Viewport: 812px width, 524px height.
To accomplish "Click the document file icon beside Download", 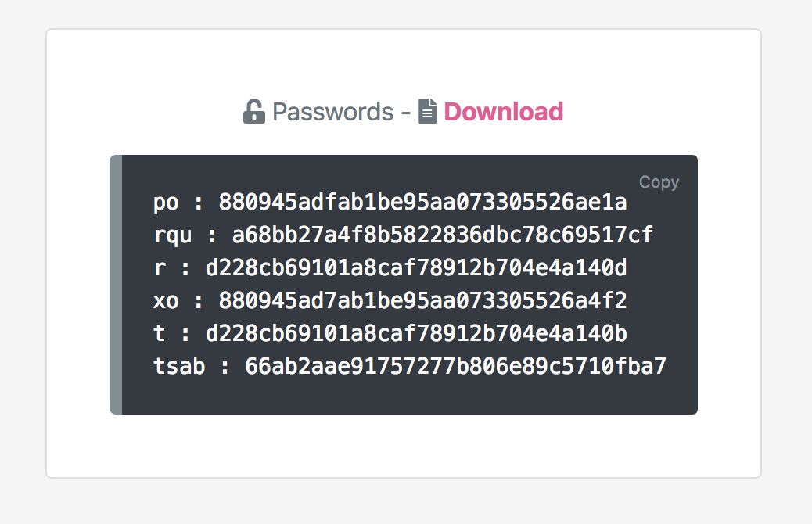I will click(427, 111).
